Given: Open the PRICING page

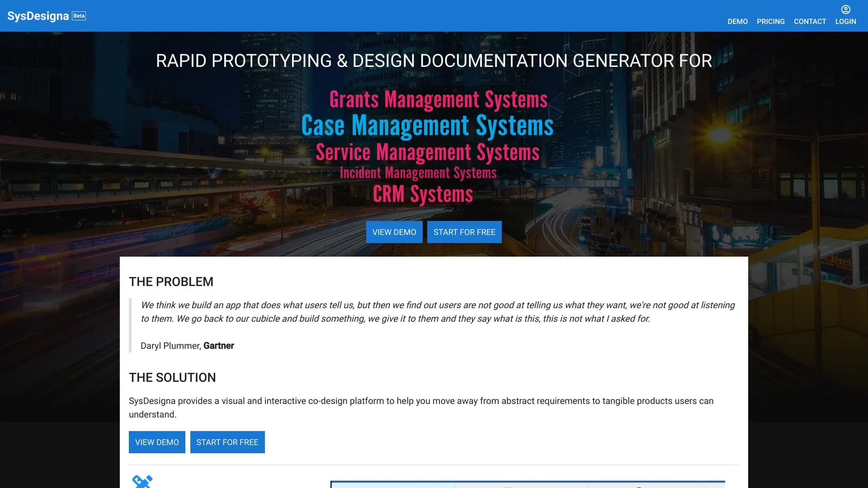Looking at the screenshot, I should point(771,21).
